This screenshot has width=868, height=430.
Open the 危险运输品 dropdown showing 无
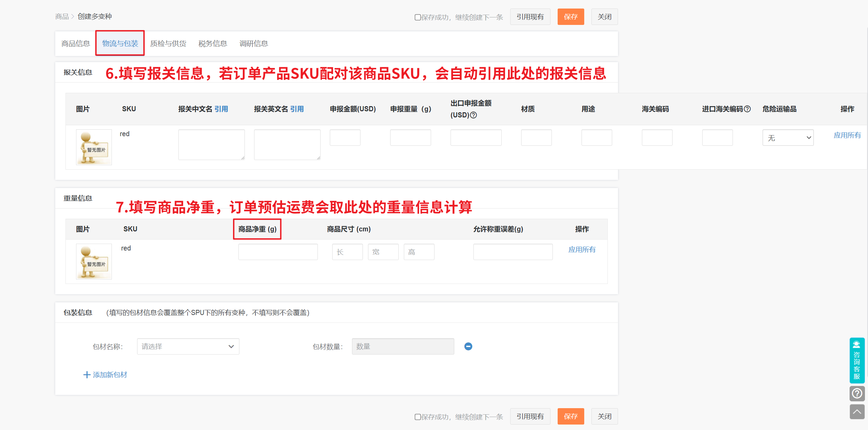pos(788,138)
